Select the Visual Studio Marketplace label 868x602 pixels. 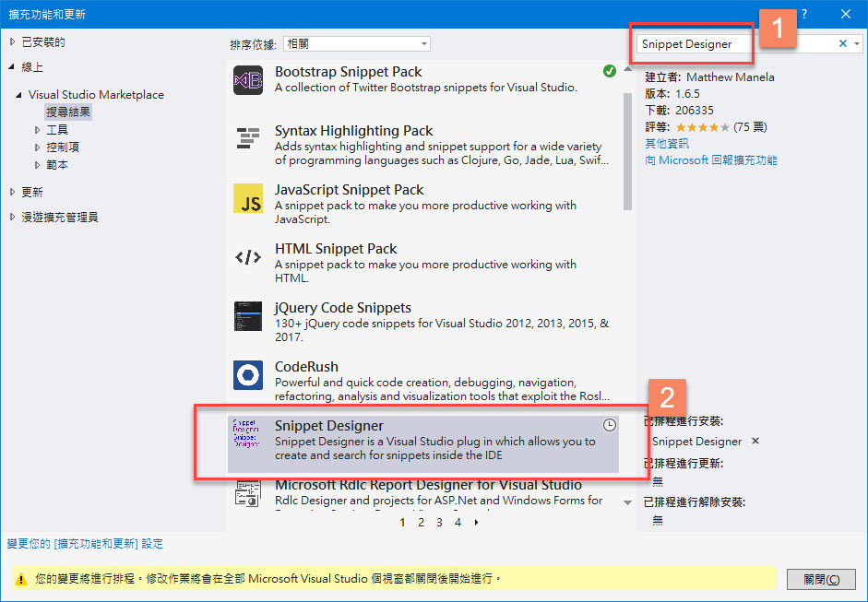[96, 95]
